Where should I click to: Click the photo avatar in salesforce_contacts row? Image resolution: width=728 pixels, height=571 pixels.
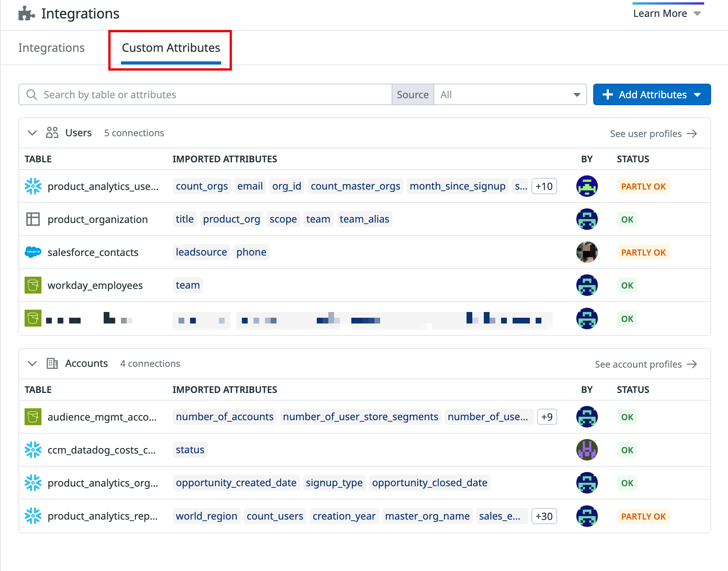coord(587,252)
